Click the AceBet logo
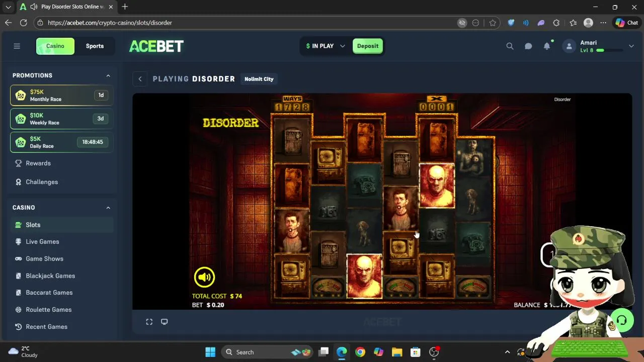The height and width of the screenshot is (362, 644). 156,46
